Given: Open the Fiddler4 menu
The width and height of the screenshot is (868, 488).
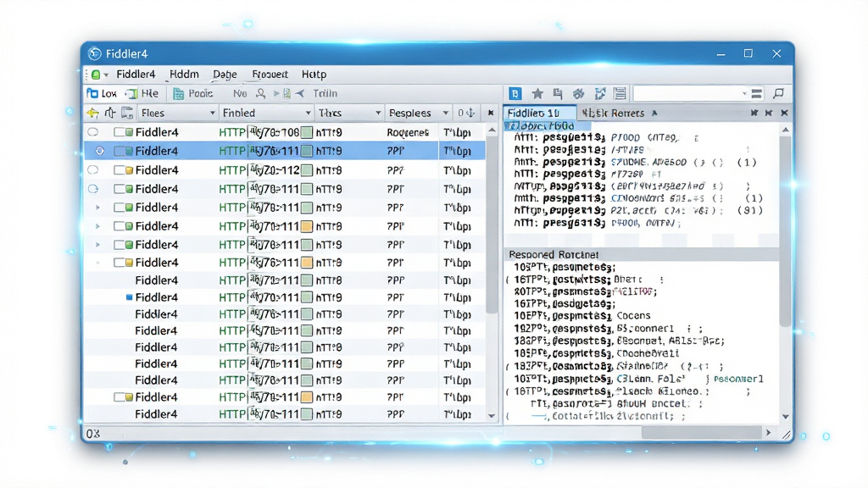Looking at the screenshot, I should point(136,75).
